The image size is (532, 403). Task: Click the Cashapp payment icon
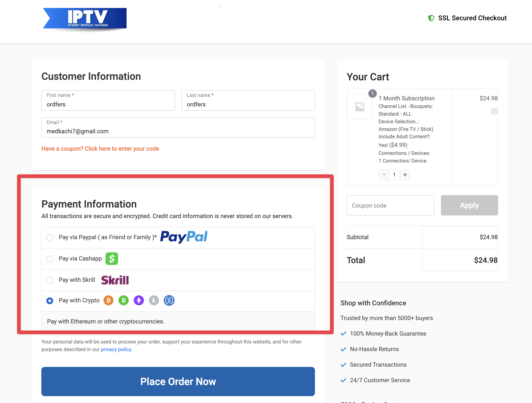pyautogui.click(x=112, y=259)
